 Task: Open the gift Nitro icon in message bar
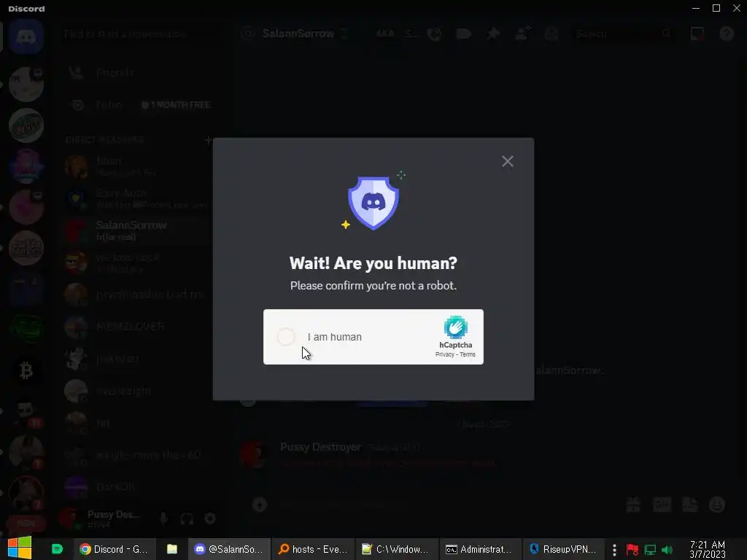(x=633, y=505)
